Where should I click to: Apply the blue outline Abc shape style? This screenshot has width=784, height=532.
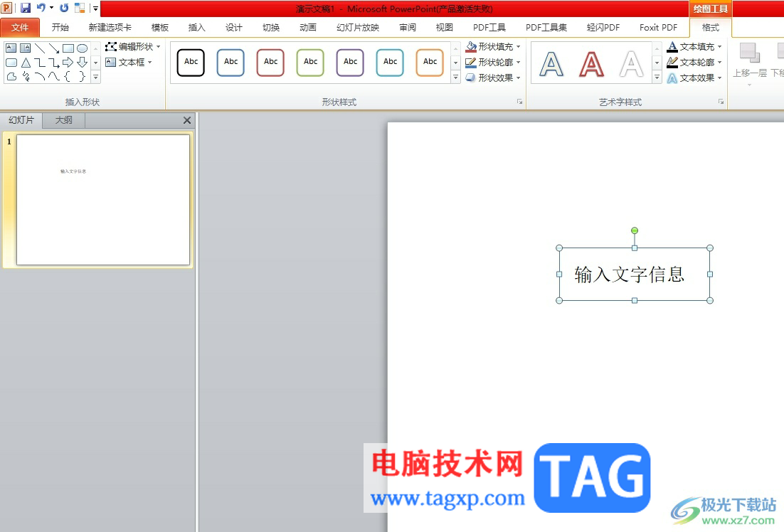click(x=231, y=62)
